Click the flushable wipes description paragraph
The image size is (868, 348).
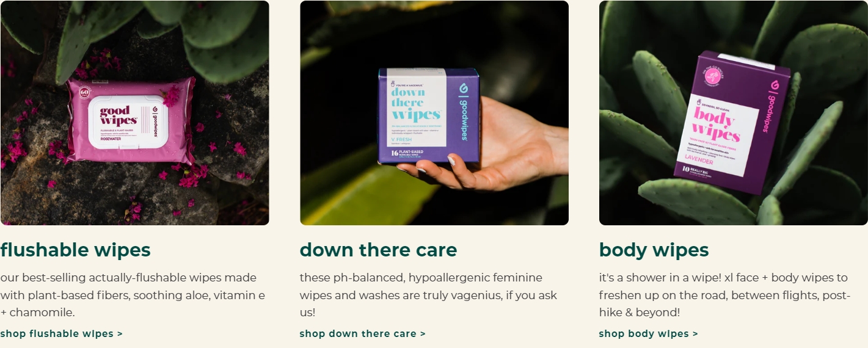(133, 295)
